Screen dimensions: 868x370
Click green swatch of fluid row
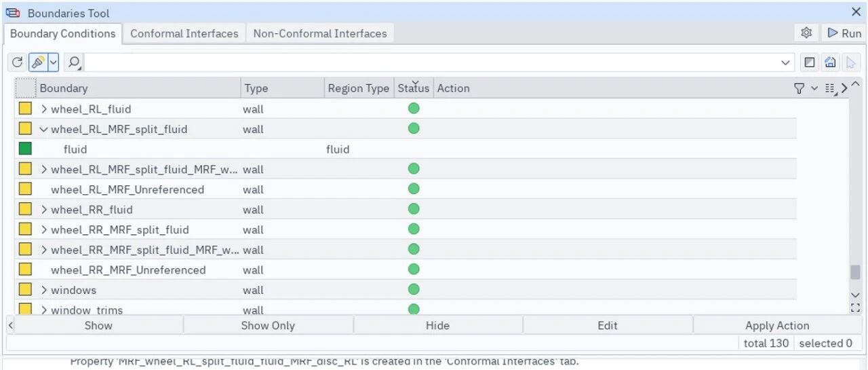click(25, 149)
